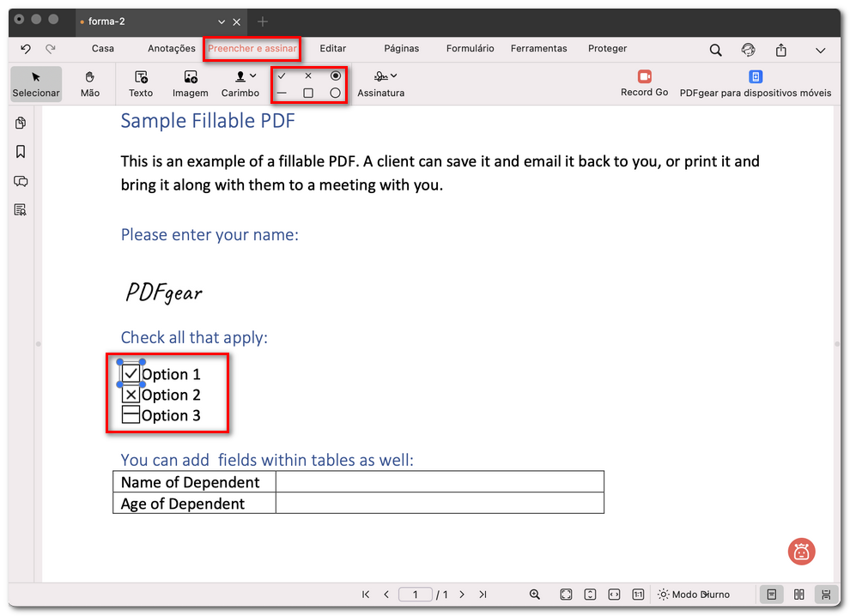Pick the dash line fill symbol

(x=282, y=94)
